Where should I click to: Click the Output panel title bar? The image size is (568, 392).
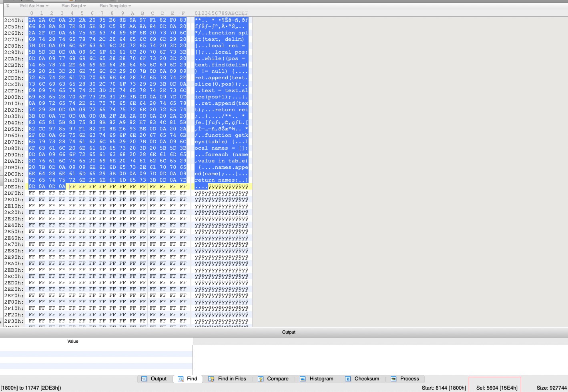(288, 332)
